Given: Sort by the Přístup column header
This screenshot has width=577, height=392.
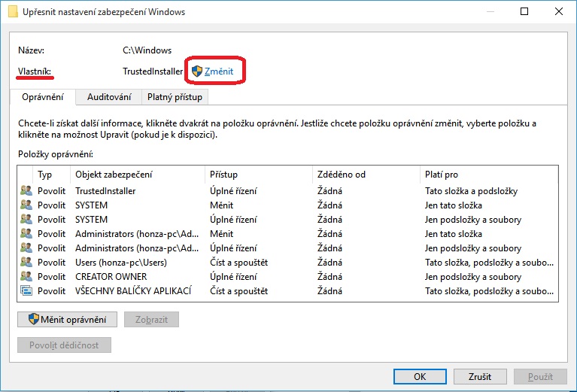Looking at the screenshot, I should coord(258,175).
